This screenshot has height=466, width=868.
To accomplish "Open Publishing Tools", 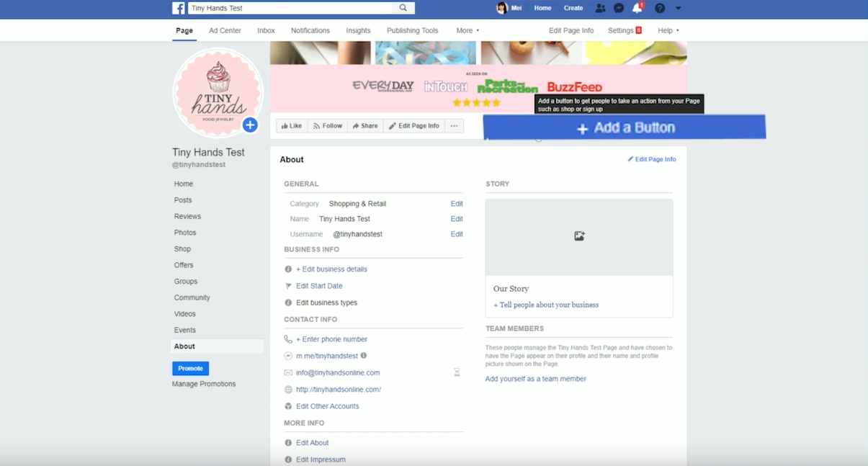I will click(412, 30).
